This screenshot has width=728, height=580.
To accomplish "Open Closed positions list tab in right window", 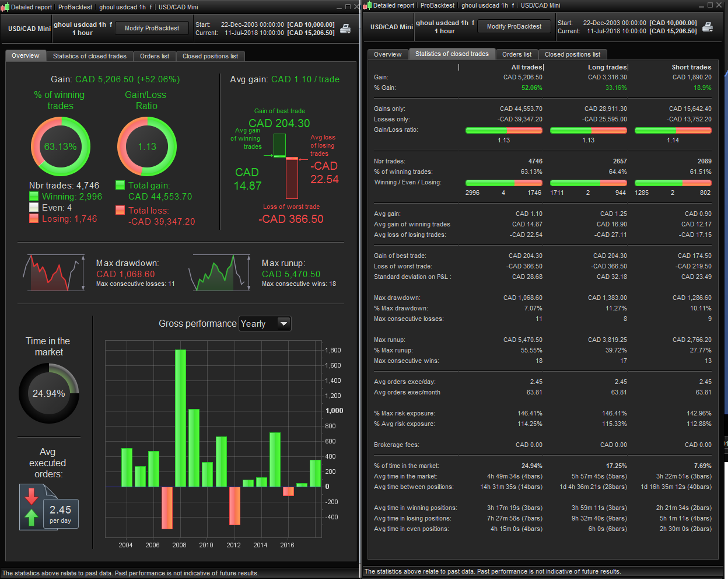I will click(572, 54).
